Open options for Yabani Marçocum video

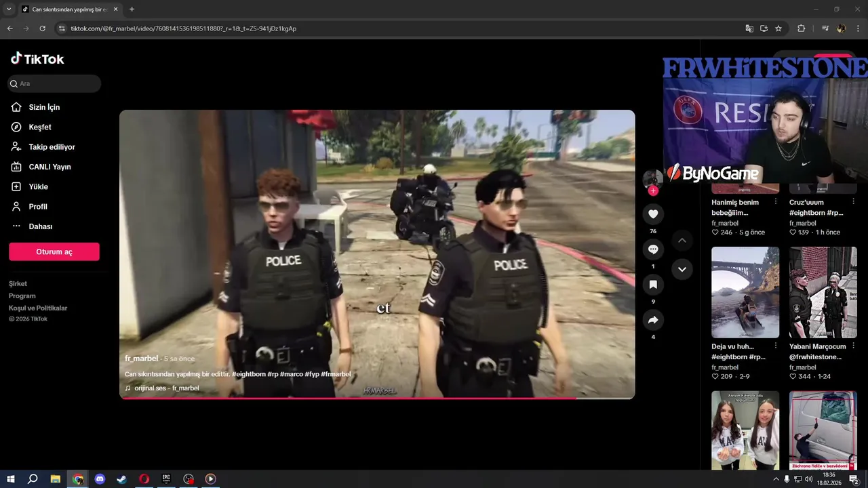point(853,346)
